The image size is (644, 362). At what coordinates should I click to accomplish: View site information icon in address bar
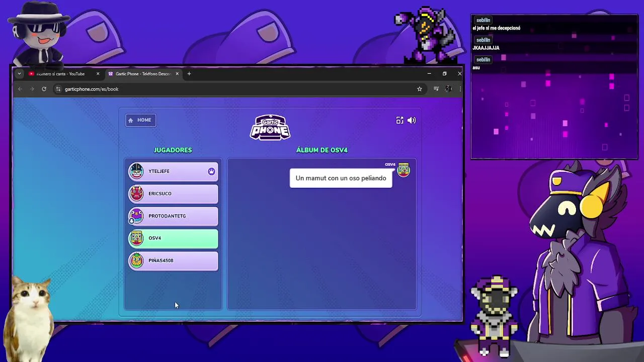coord(58,89)
